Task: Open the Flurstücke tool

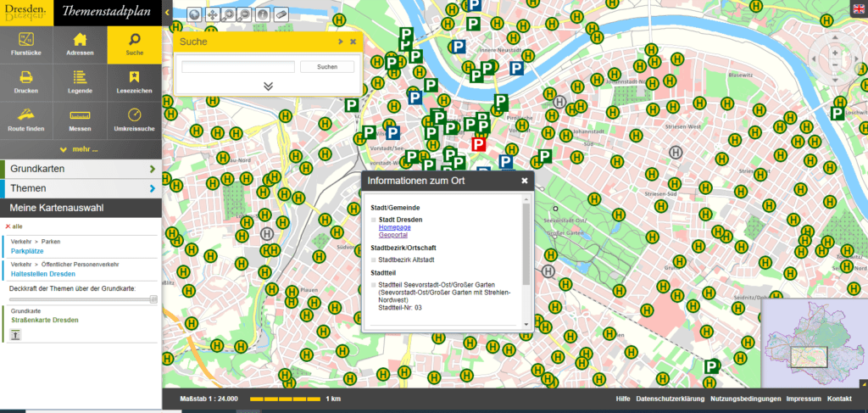Action: (x=26, y=44)
